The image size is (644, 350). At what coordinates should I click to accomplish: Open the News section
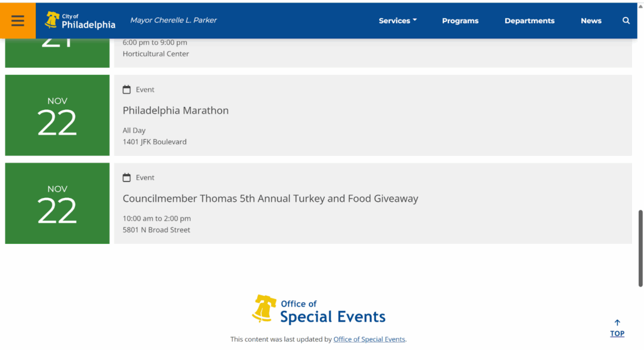591,21
